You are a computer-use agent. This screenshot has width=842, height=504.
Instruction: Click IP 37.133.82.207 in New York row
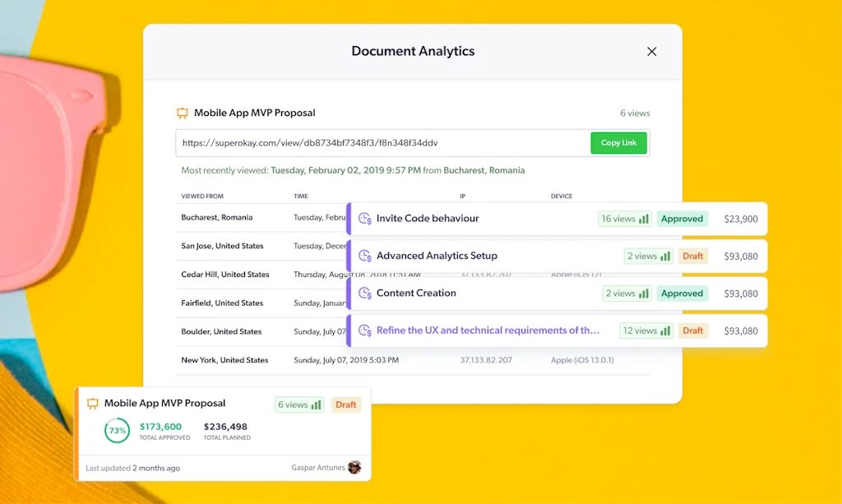click(485, 360)
